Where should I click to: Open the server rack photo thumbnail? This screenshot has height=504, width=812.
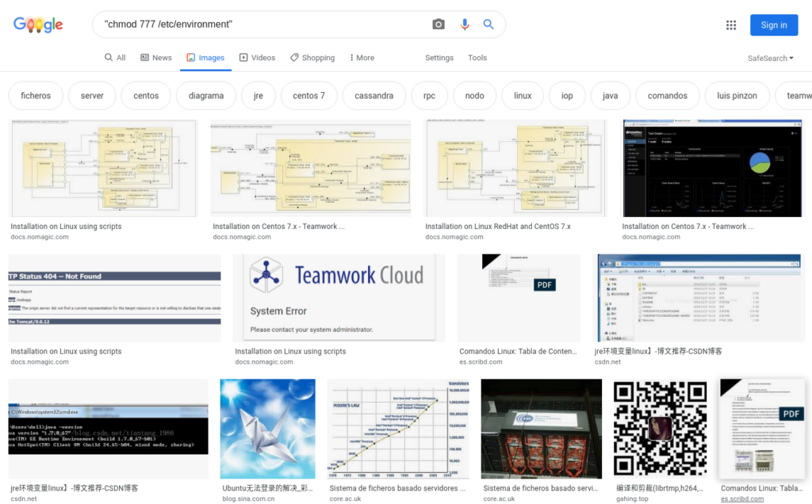pos(541,429)
